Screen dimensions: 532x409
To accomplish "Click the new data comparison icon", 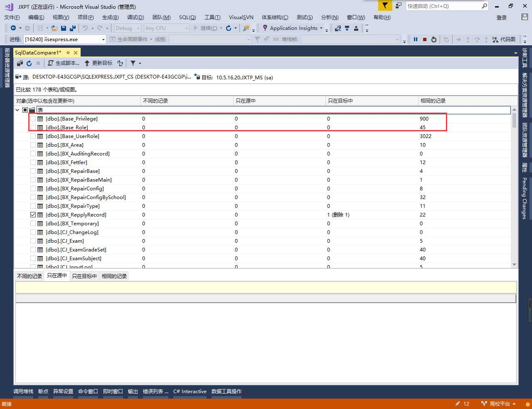I will click(20, 63).
